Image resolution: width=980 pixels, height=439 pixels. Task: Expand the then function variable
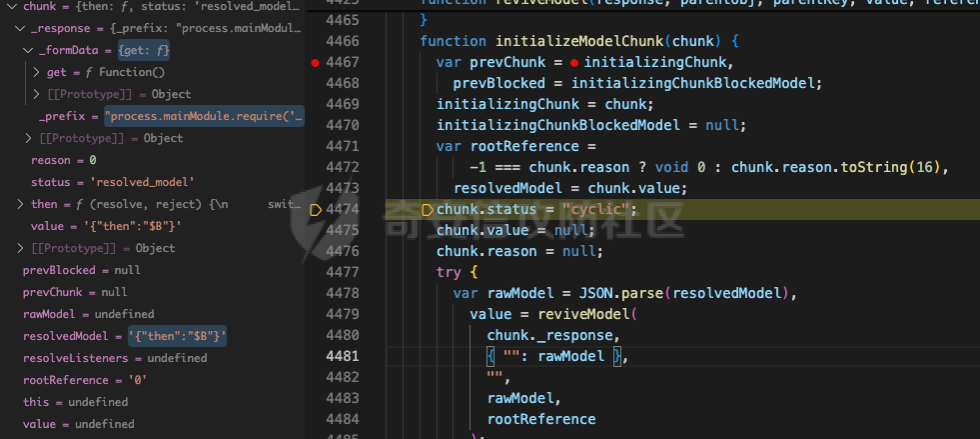point(22,204)
